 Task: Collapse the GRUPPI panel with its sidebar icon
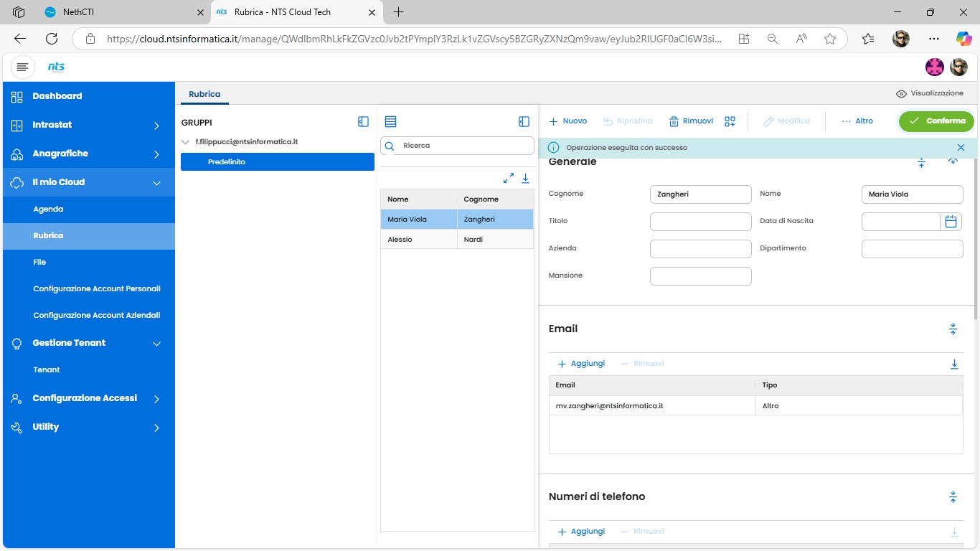(363, 122)
